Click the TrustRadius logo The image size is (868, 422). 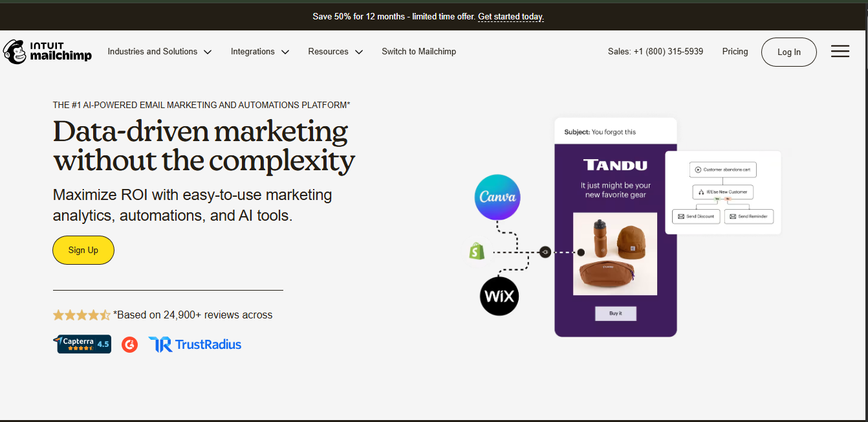click(195, 344)
